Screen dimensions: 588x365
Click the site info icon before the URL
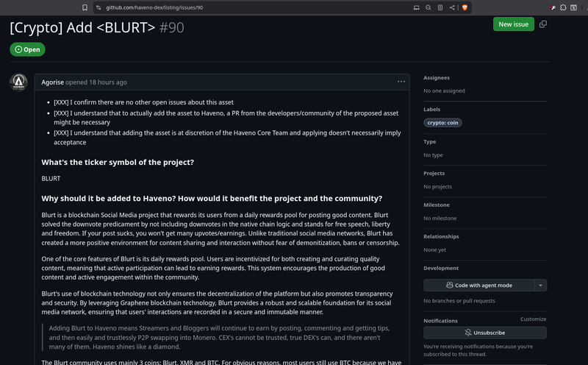pos(98,7)
